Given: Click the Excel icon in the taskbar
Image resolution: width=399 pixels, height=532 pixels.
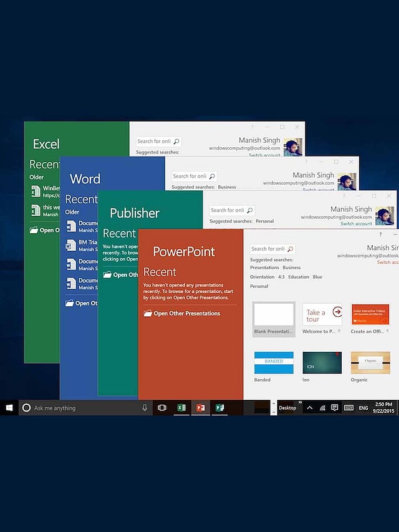Looking at the screenshot, I should [181, 408].
